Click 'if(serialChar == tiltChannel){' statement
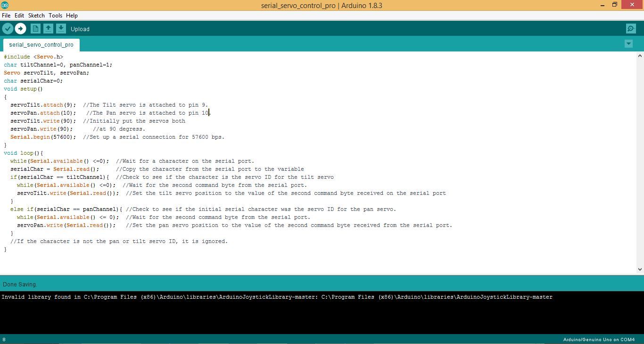This screenshot has width=644, height=344. pos(59,177)
